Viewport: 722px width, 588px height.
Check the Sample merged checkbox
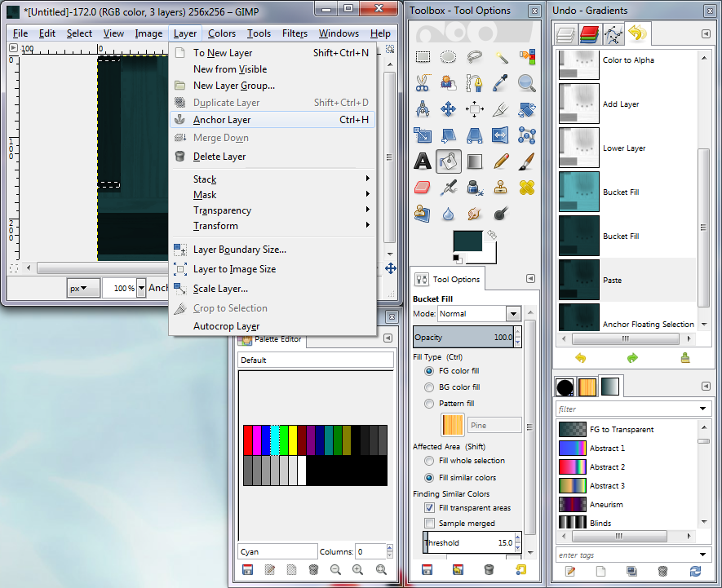[429, 523]
